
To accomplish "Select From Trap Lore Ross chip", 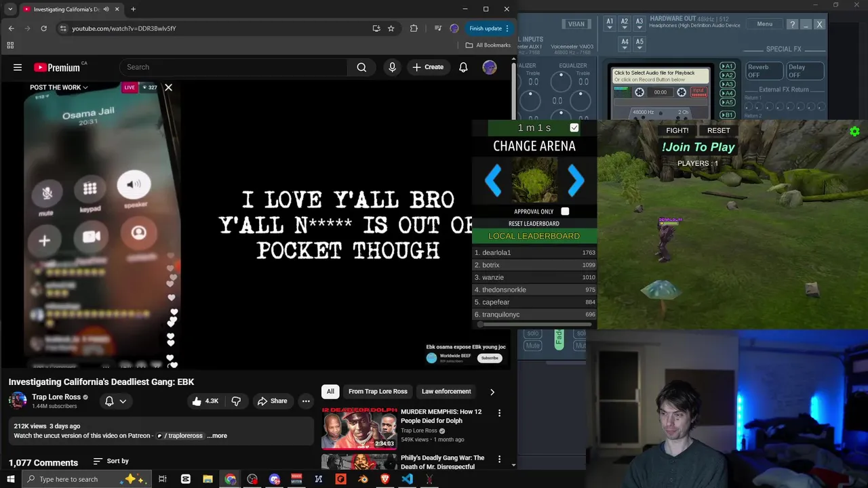I will tap(378, 392).
